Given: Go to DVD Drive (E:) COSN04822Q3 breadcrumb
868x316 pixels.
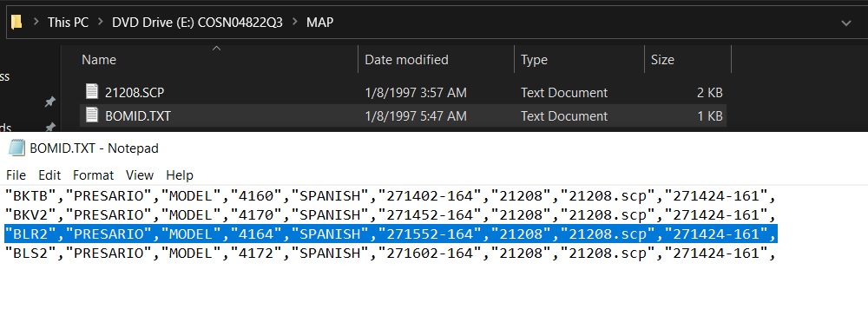Looking at the screenshot, I should click(197, 22).
